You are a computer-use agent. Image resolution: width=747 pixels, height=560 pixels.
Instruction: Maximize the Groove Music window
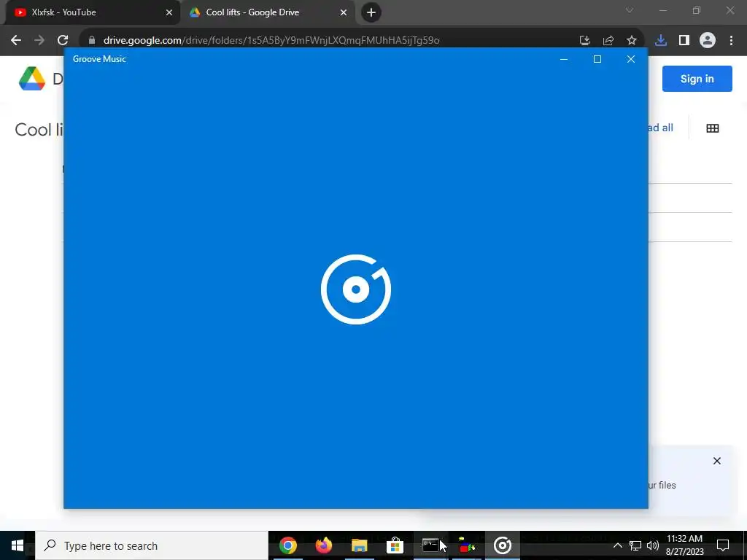597,59
